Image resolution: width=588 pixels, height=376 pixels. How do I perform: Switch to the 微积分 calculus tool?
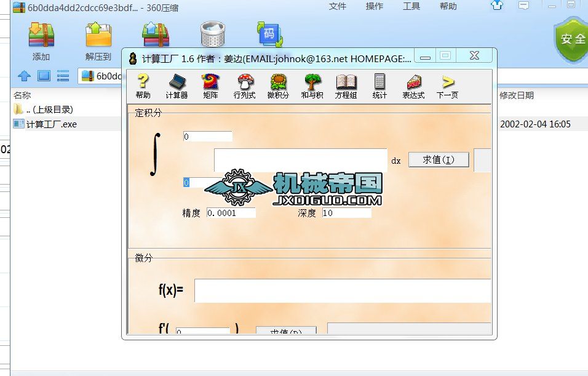(x=278, y=86)
